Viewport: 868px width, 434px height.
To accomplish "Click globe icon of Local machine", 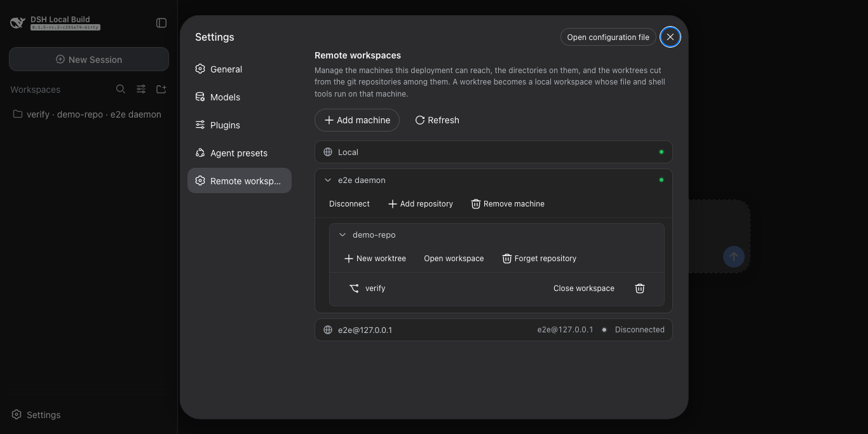I will (328, 152).
